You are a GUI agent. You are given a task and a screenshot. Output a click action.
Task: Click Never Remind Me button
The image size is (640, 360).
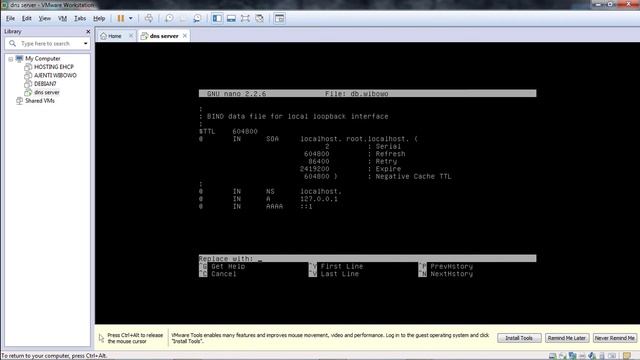point(614,338)
